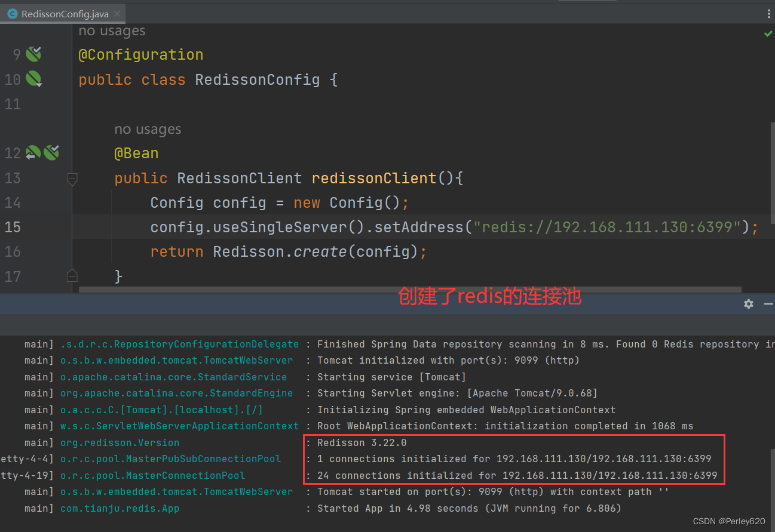
Task: Click '24 connections initialized' log message
Action: click(x=517, y=476)
